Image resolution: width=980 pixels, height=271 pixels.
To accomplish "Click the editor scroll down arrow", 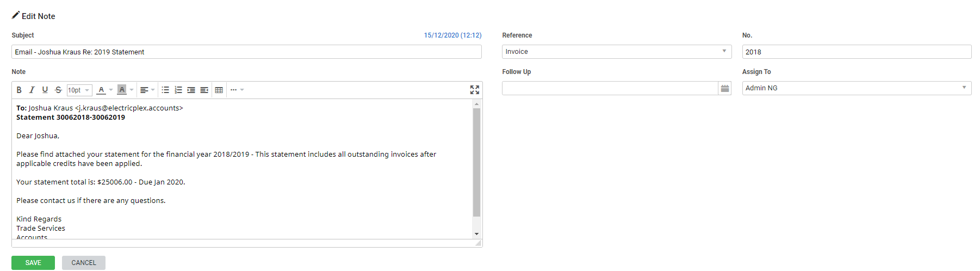I will (477, 234).
